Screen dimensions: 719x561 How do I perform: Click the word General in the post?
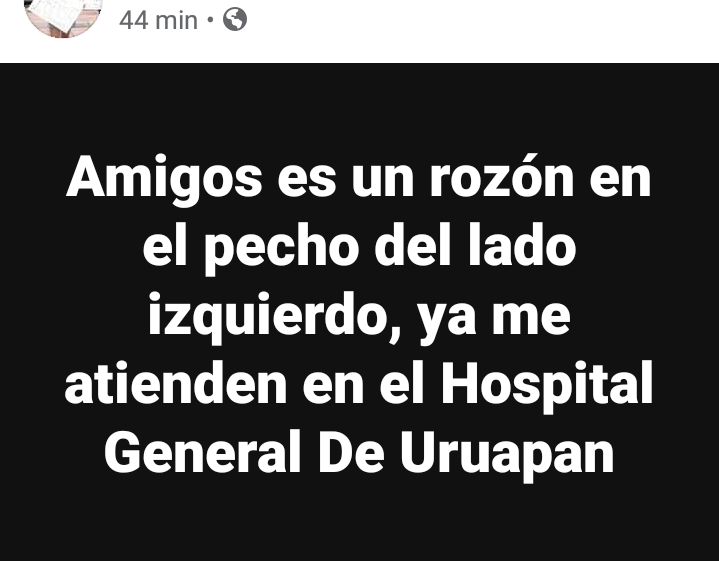[203, 452]
